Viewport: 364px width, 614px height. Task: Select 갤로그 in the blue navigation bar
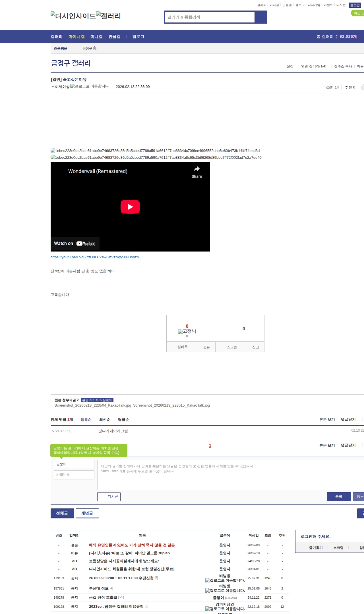[138, 36]
